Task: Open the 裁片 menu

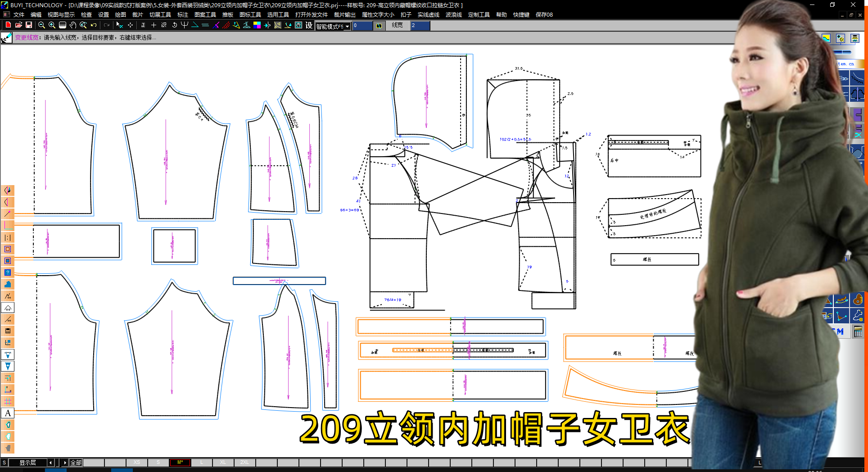Action: pyautogui.click(x=137, y=15)
